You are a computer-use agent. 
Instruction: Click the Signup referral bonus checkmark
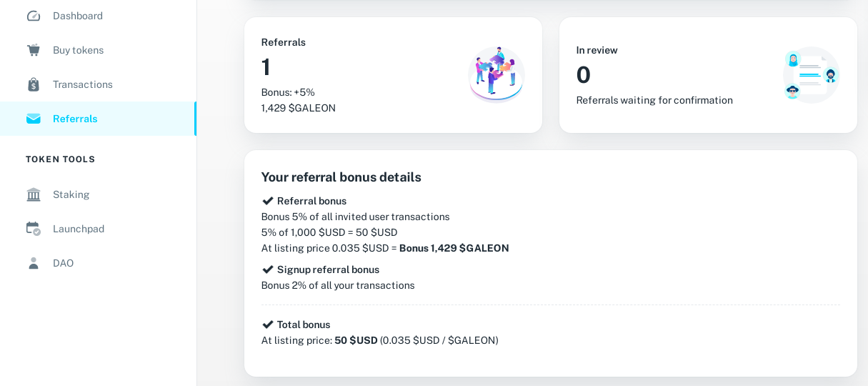click(268, 269)
